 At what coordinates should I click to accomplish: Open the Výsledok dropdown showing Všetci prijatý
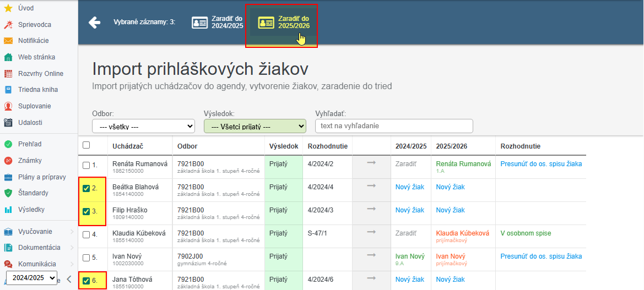coord(255,126)
